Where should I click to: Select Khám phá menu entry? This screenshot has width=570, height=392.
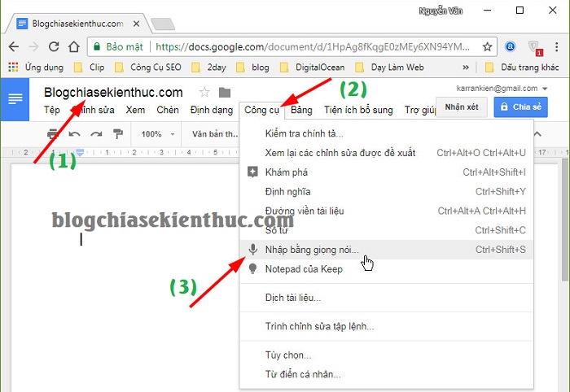pyautogui.click(x=387, y=172)
